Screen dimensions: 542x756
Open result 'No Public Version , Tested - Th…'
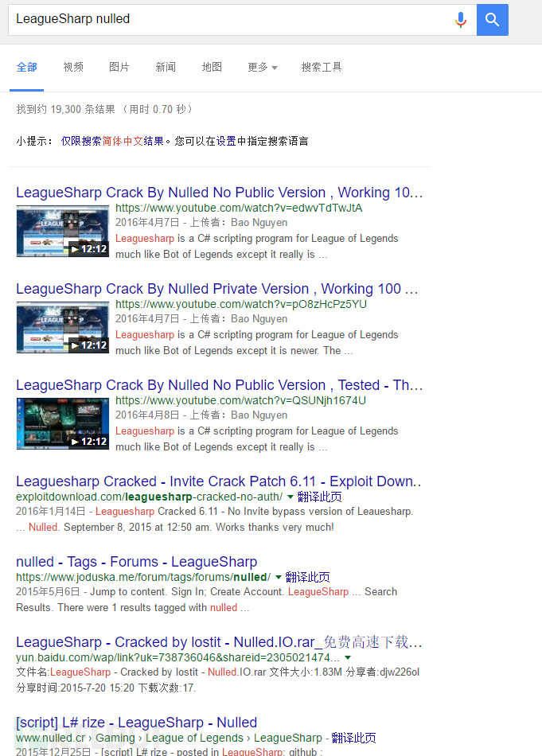coord(220,385)
